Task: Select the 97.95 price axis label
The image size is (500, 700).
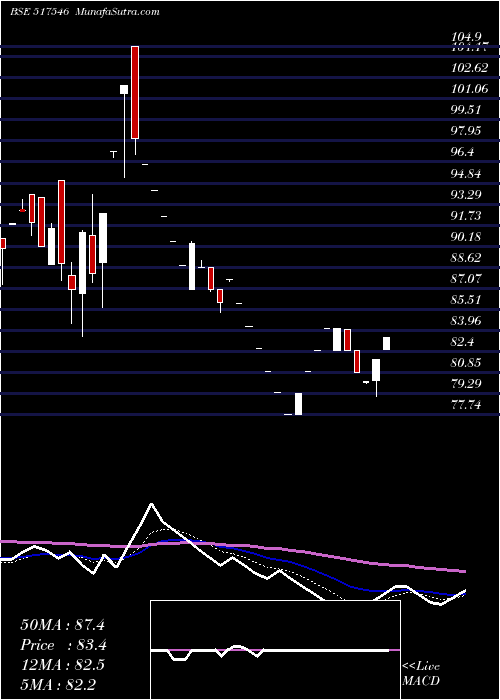Action: (x=466, y=131)
